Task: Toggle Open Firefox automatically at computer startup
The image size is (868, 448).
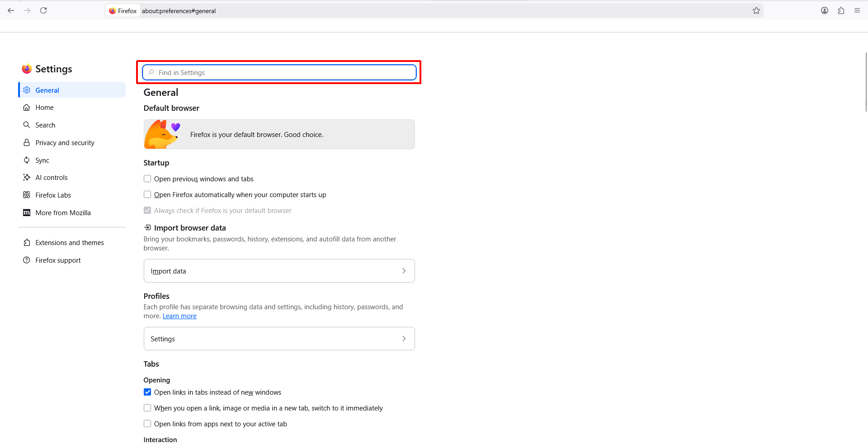Action: [147, 194]
